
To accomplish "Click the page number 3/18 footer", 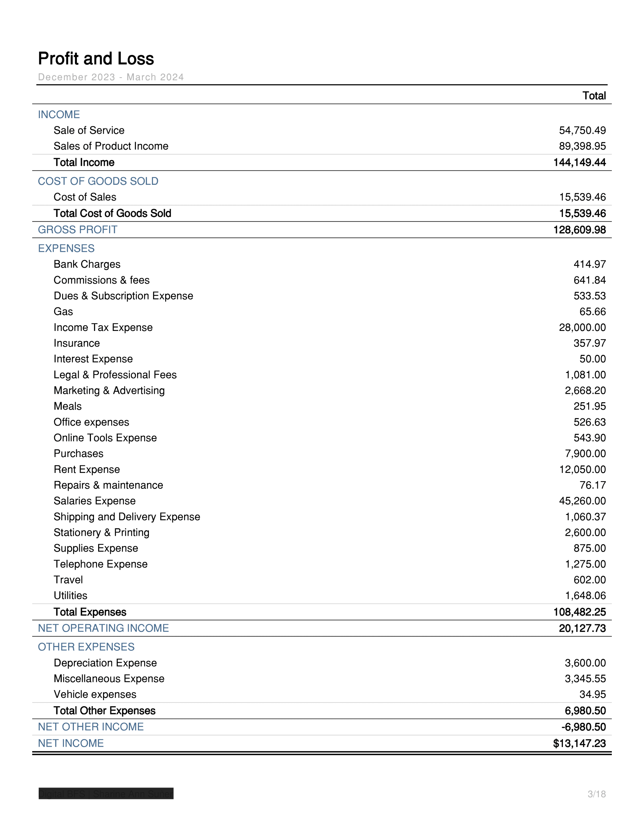I will click(x=596, y=794).
